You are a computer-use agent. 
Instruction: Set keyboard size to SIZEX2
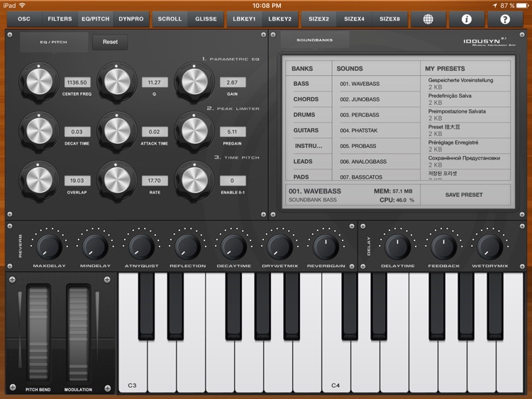pos(318,19)
